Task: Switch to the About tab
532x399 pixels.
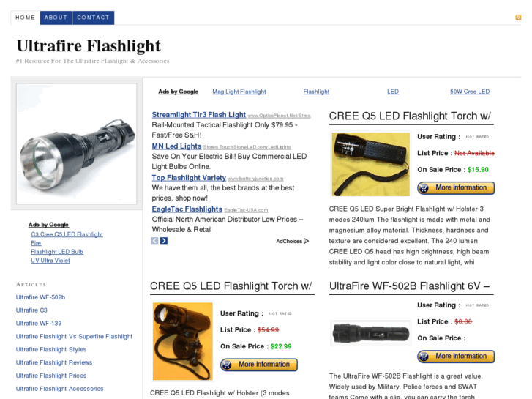Action: click(x=56, y=18)
